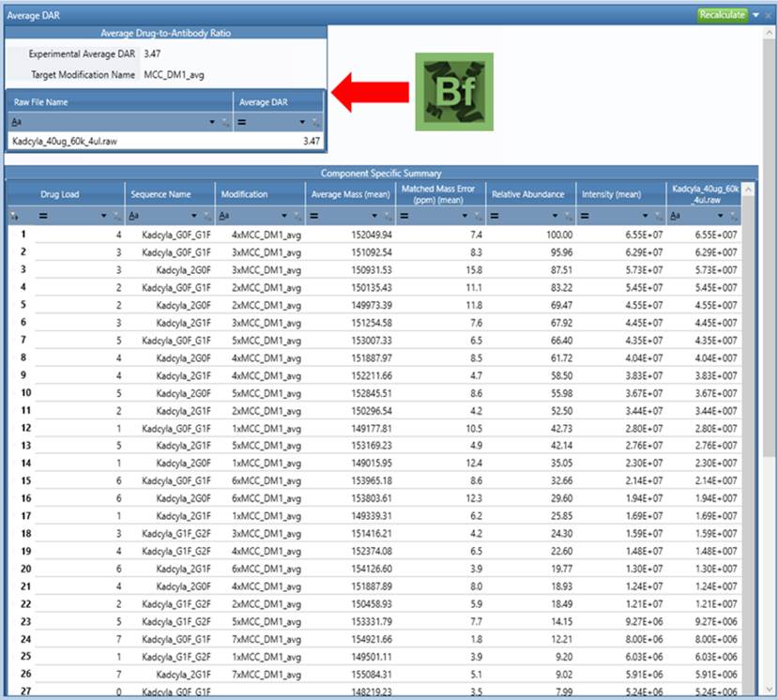Click the clear filter icon under Intensity (mean)
This screenshot has height=700, width=778.
[x=659, y=216]
